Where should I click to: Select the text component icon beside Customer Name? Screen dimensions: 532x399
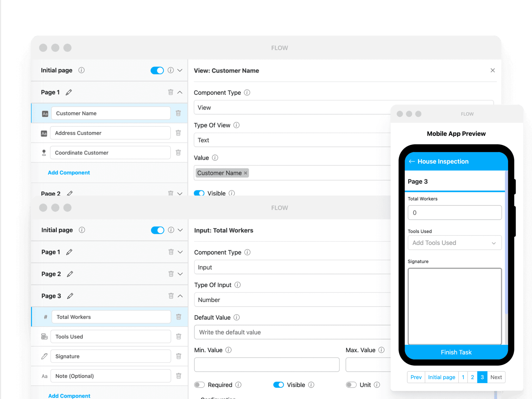[x=45, y=113]
